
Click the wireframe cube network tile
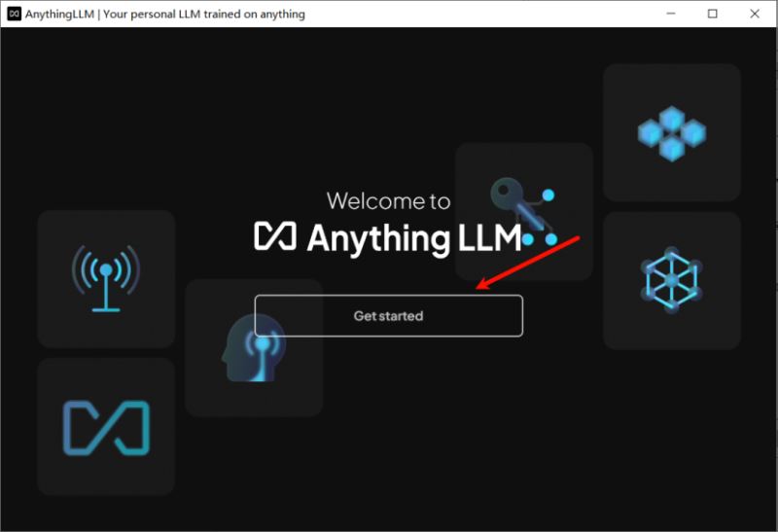(x=672, y=280)
